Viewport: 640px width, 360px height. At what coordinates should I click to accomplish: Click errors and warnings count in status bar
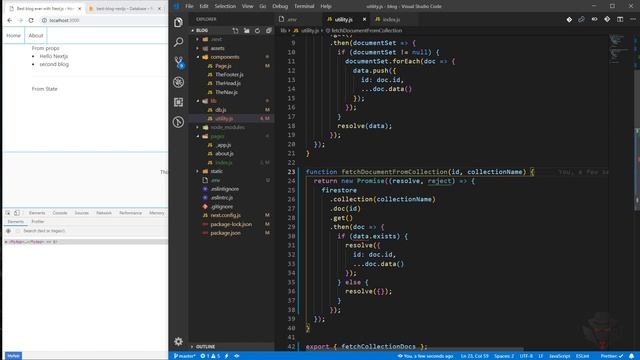click(210, 356)
